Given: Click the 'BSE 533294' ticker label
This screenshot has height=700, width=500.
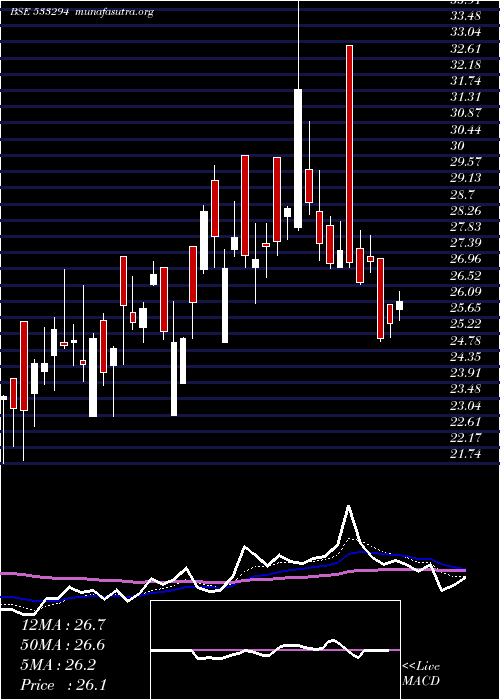Looking at the screenshot, I should pyautogui.click(x=39, y=12).
